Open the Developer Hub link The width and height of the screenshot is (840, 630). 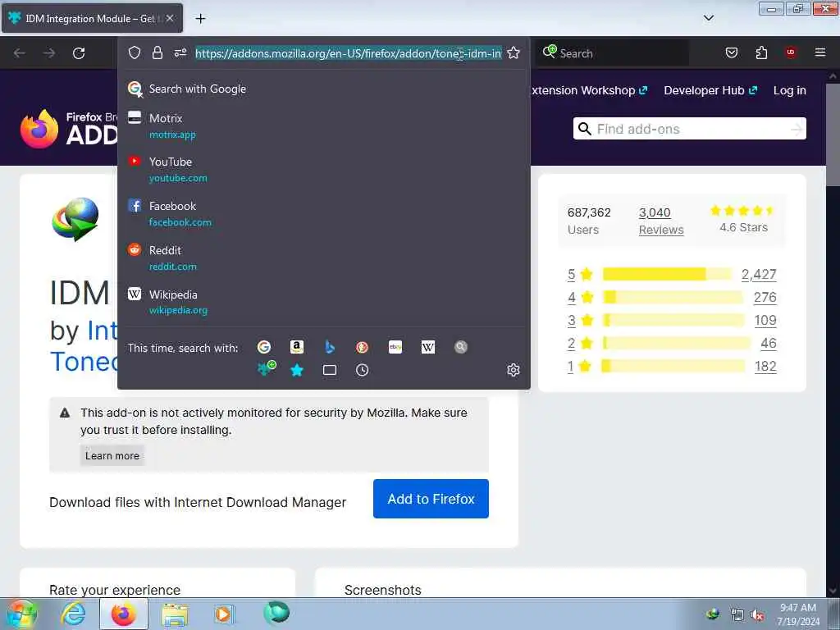coord(710,90)
